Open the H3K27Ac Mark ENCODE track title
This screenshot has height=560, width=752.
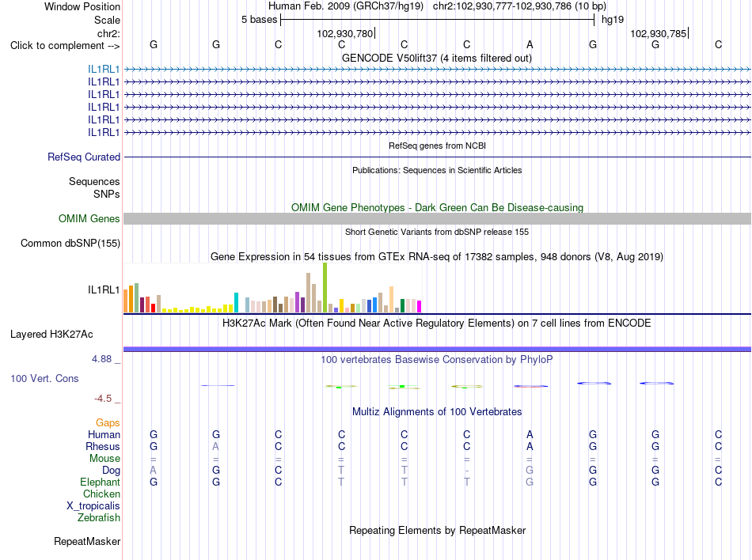(436, 324)
